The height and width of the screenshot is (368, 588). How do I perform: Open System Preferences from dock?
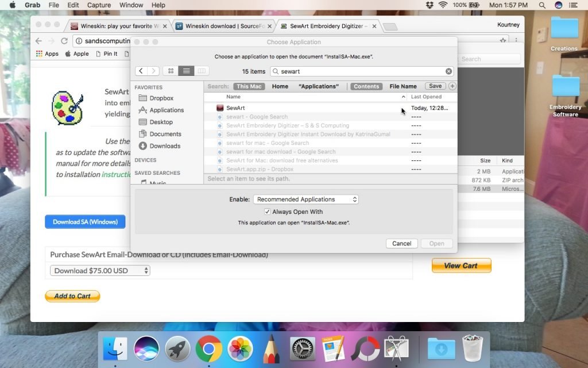point(302,348)
